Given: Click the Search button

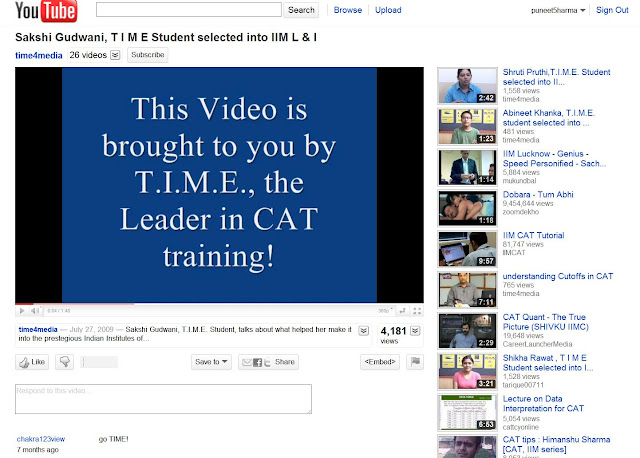Looking at the screenshot, I should click(301, 10).
